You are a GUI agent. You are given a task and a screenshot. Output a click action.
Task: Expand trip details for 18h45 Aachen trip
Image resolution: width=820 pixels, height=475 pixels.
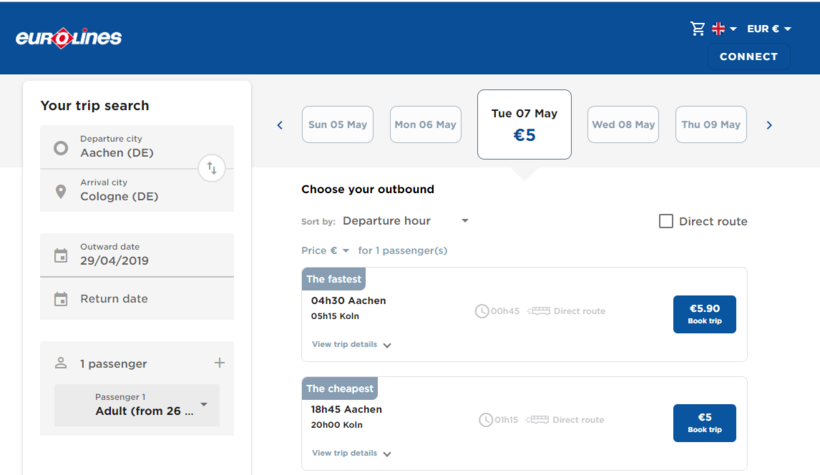[x=351, y=453]
